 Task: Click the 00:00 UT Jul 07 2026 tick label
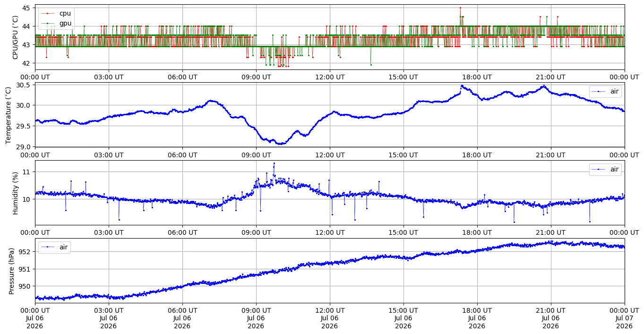625,318
